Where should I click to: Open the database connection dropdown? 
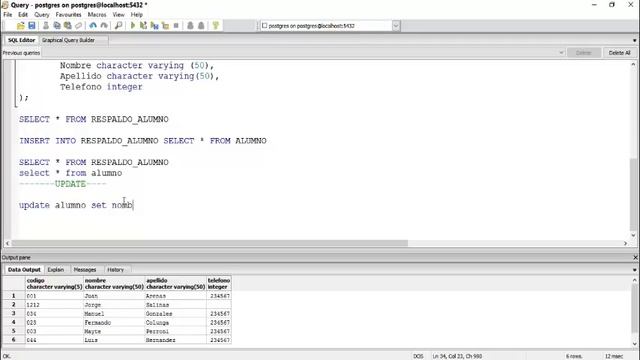396,26
